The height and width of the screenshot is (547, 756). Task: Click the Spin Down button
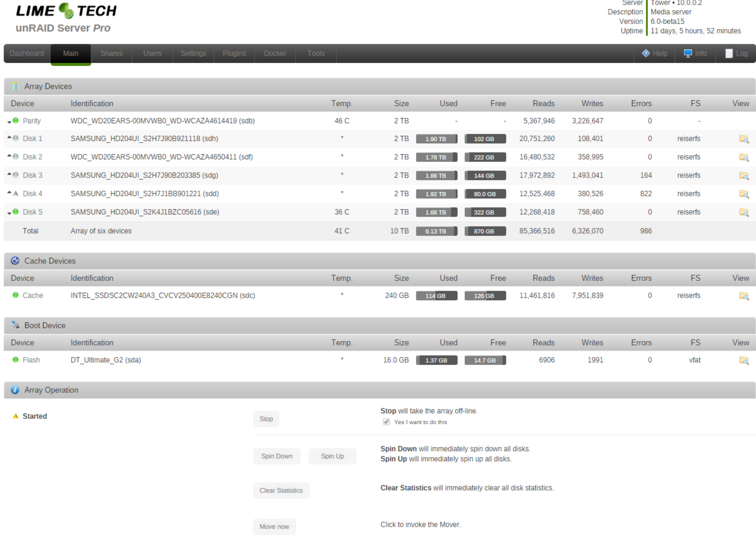(x=277, y=456)
